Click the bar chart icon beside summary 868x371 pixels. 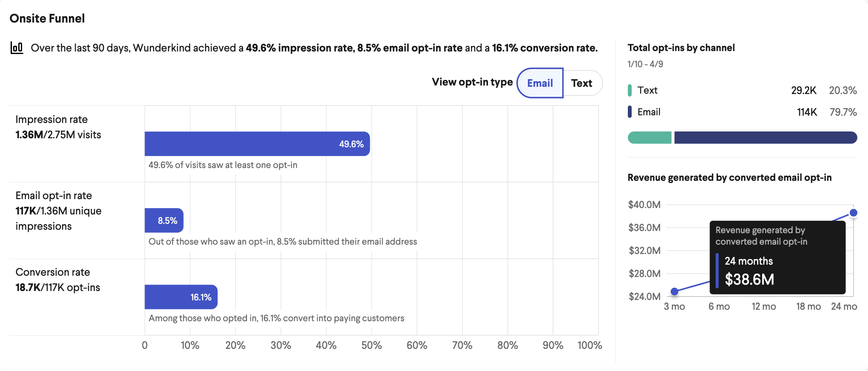(x=17, y=48)
